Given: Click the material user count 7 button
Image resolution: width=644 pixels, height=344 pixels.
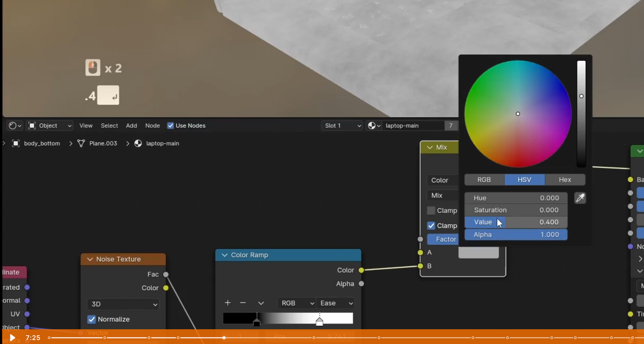Looking at the screenshot, I should (451, 126).
